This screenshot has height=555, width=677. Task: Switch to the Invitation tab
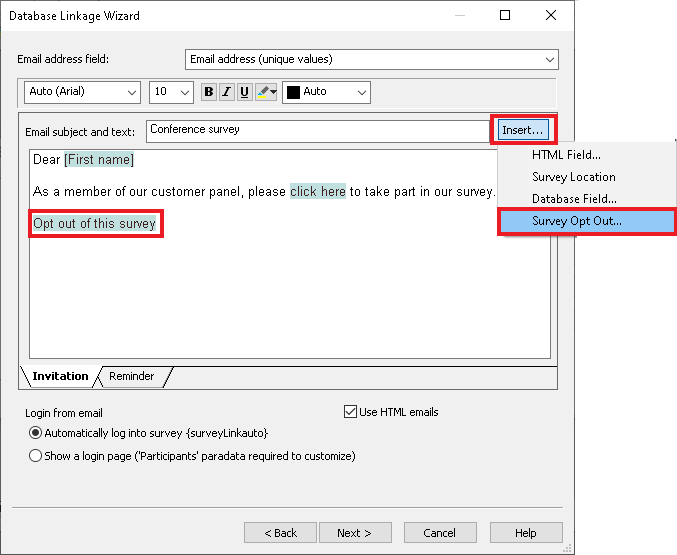(60, 376)
